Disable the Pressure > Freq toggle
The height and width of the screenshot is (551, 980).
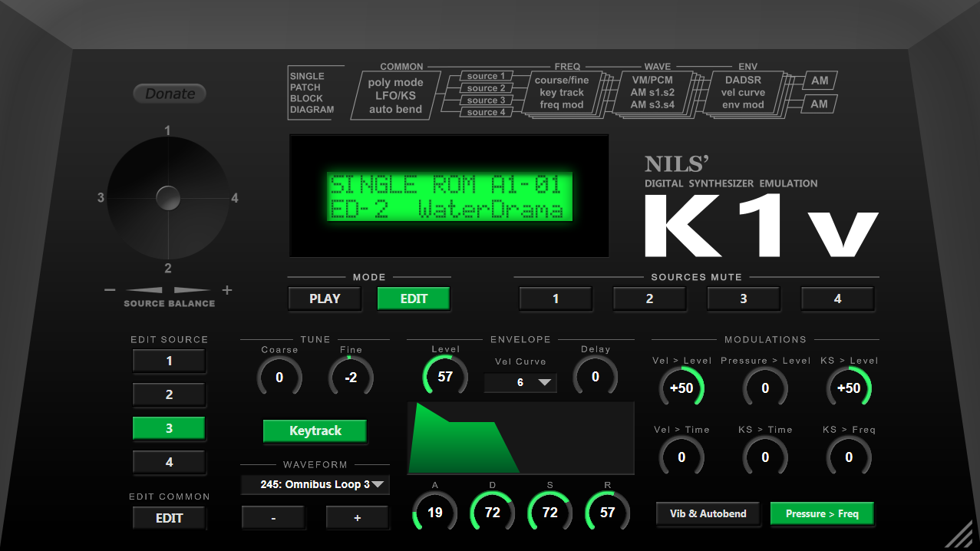[x=821, y=513]
